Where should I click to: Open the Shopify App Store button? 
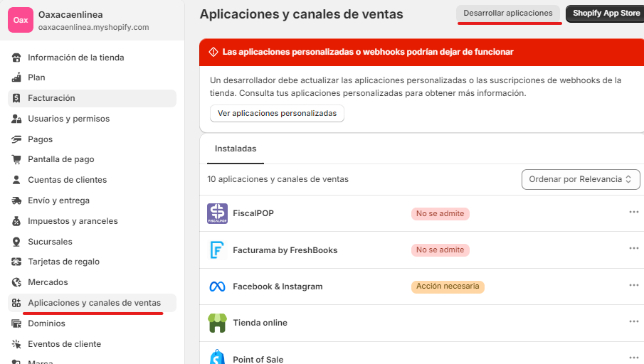click(x=606, y=14)
